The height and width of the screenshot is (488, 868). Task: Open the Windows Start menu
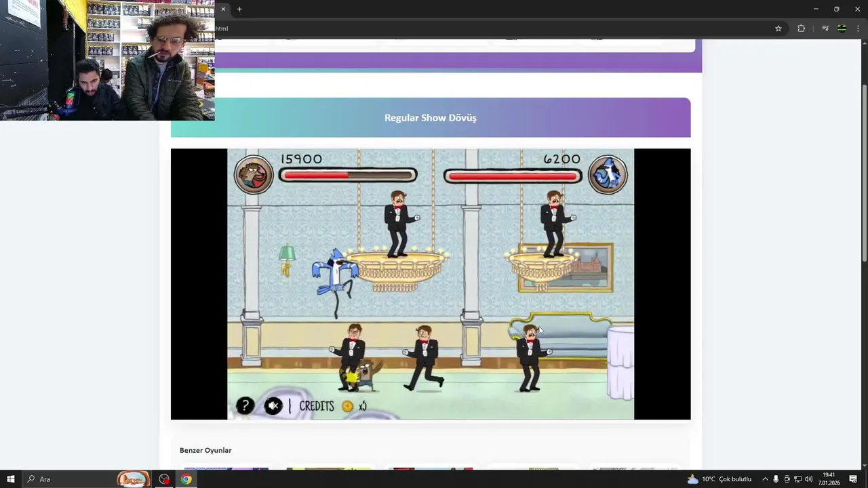(11, 479)
